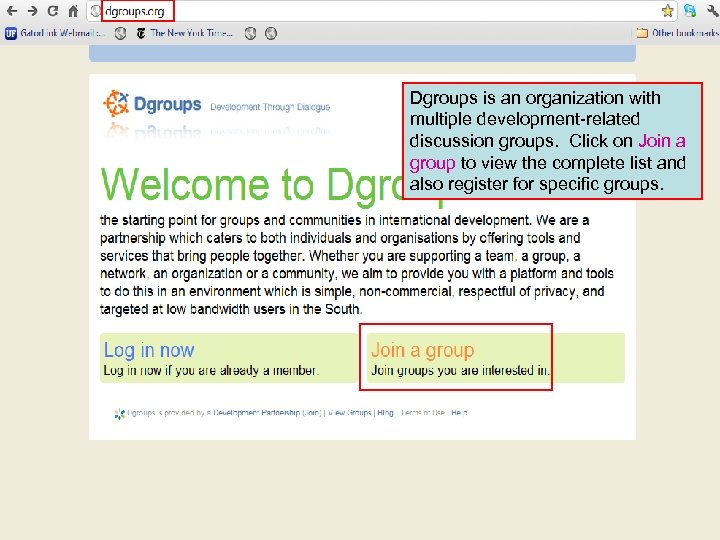Click the 'Development Through Dialogue' tagline
Screen dimensions: 720x540
coord(270,107)
